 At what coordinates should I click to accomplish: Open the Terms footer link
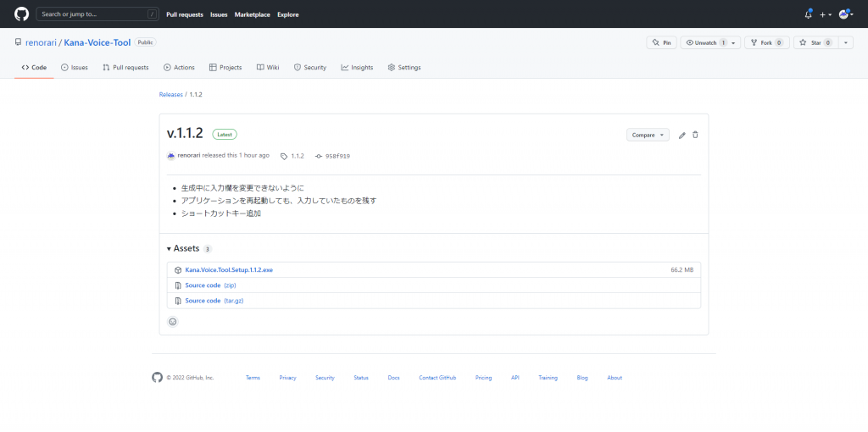tap(253, 378)
